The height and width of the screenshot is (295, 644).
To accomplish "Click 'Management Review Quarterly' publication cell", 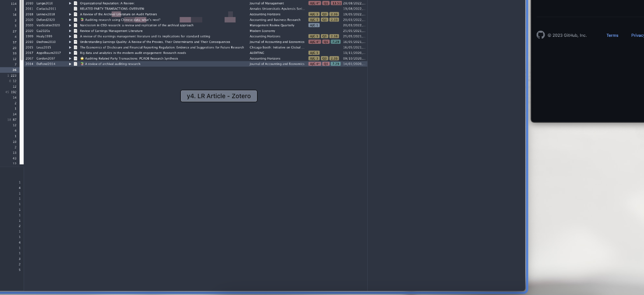I will 272,25.
